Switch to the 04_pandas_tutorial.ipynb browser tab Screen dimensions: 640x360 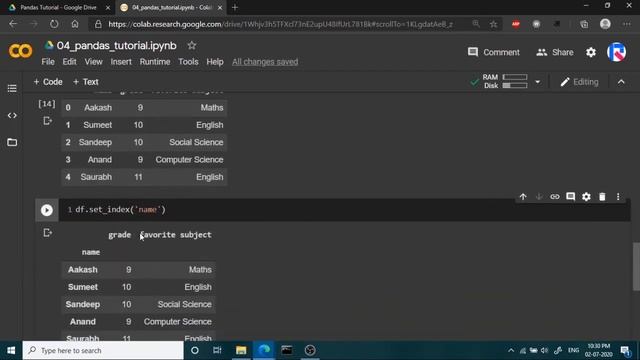pos(171,7)
